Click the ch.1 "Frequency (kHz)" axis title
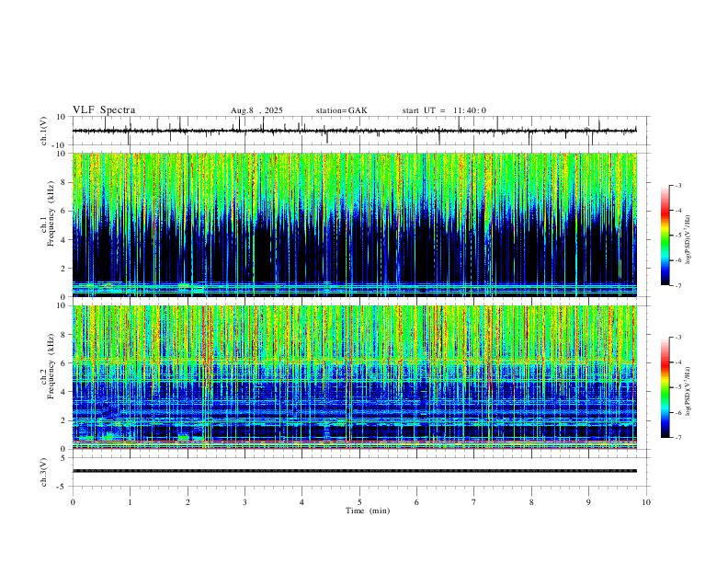 51,213
